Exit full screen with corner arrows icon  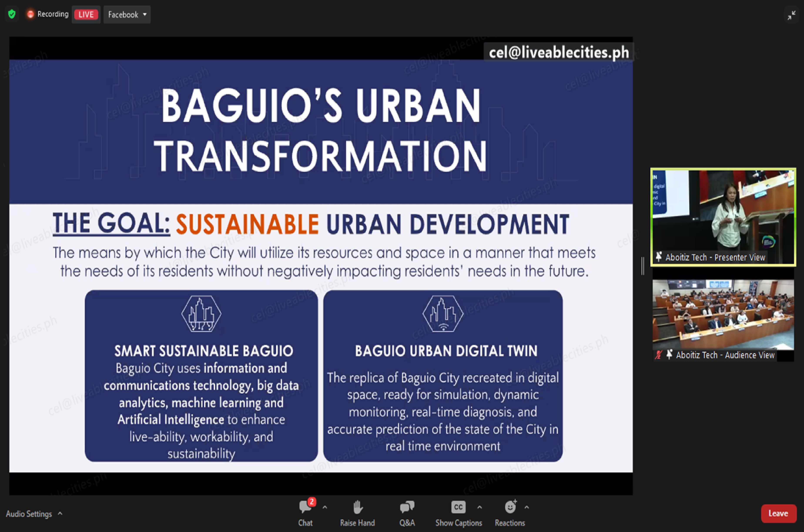pos(791,15)
